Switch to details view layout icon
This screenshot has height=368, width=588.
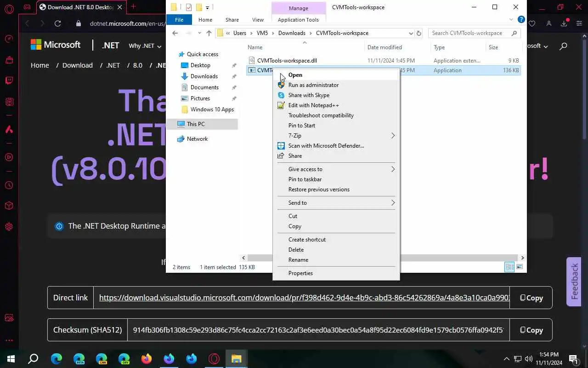(509, 267)
